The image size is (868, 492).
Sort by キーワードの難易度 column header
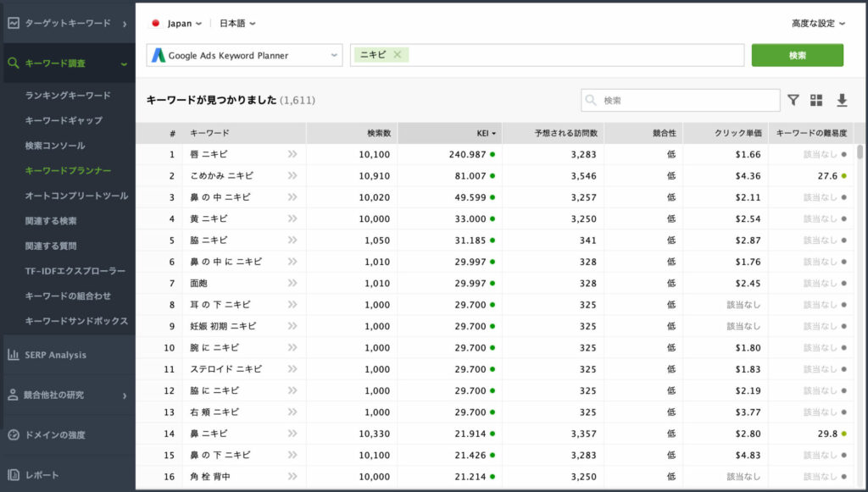click(x=811, y=133)
